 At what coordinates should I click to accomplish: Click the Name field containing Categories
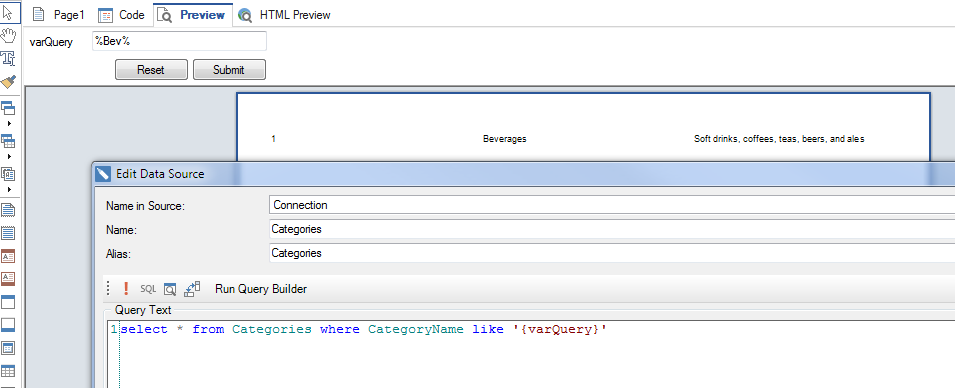(611, 229)
